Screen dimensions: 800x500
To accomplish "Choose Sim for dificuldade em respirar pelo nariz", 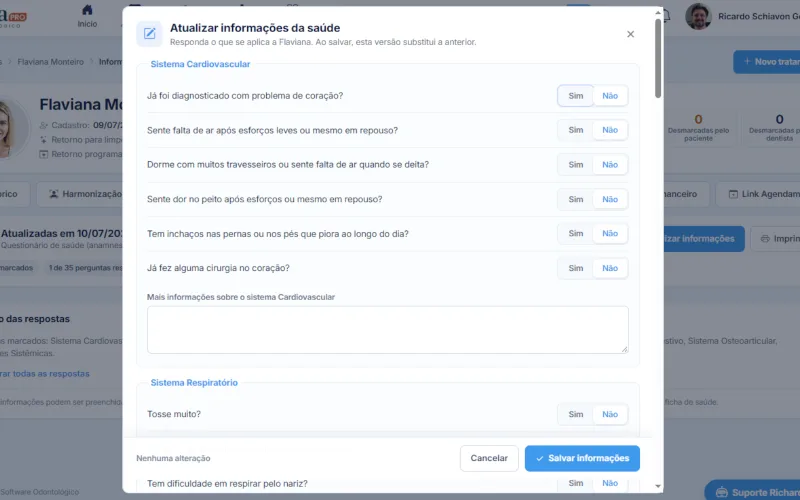I will (576, 483).
